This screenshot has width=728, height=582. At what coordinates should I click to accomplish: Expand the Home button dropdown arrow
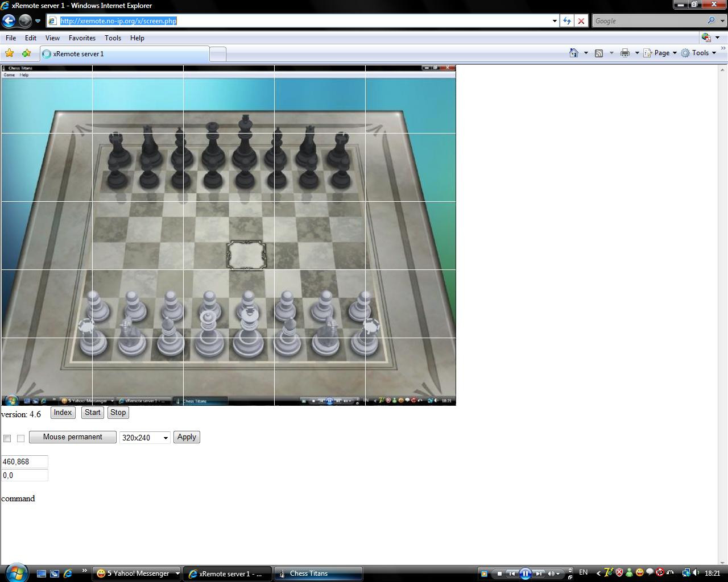point(586,53)
